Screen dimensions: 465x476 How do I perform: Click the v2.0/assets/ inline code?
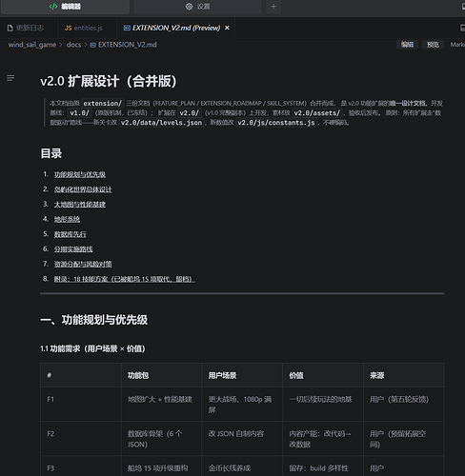click(317, 113)
